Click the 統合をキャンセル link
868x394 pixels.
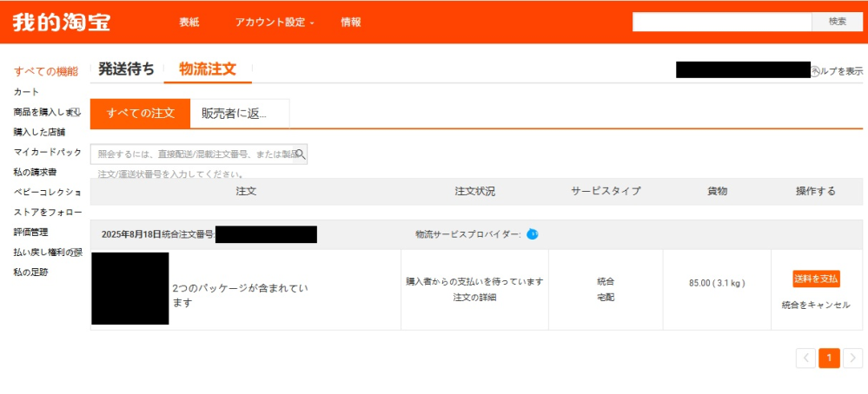[816, 305]
